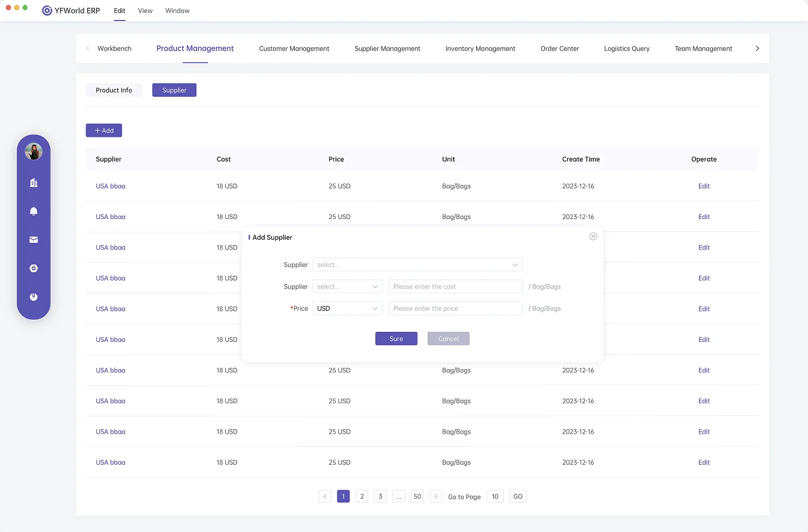Open the Inventory Management tab
This screenshot has height=532, width=808.
480,49
